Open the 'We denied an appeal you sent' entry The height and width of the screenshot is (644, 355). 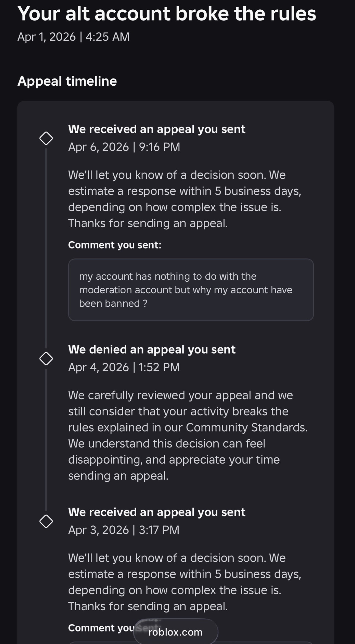coord(152,350)
